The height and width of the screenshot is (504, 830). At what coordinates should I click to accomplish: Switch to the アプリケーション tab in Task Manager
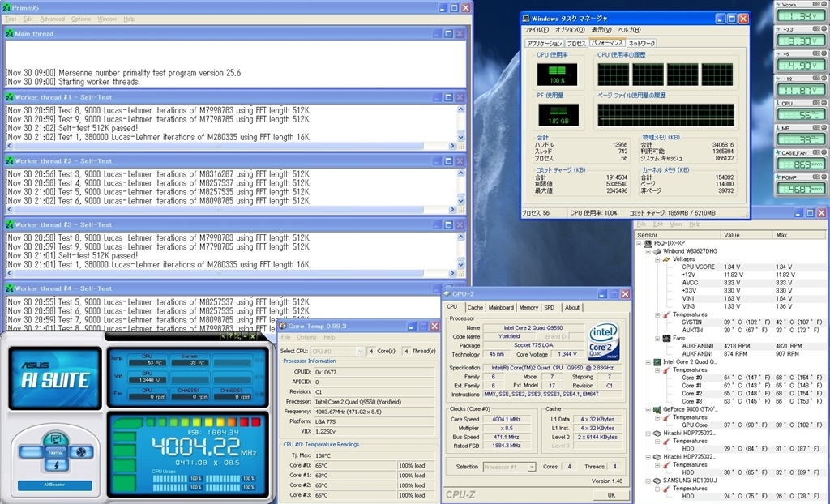click(544, 44)
